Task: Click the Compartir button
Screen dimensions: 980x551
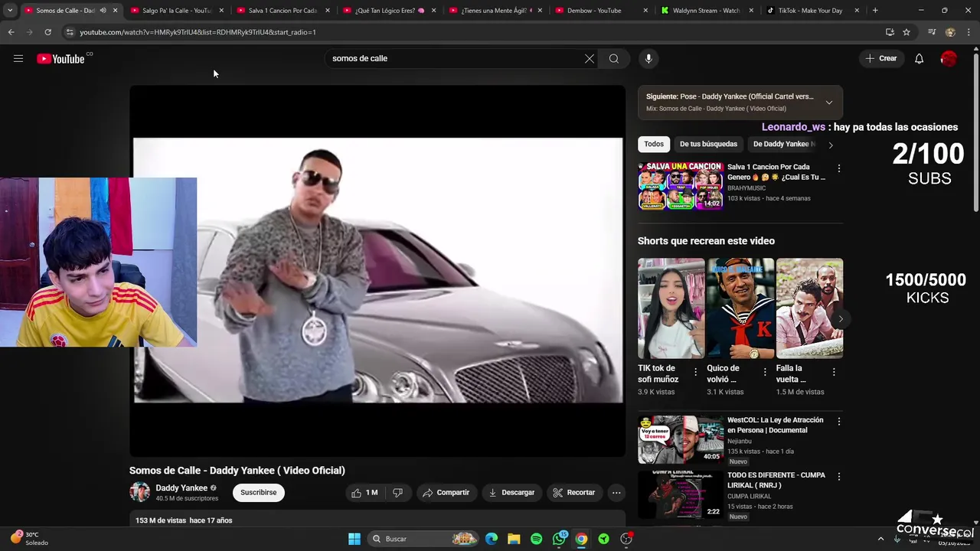Action: click(x=446, y=493)
